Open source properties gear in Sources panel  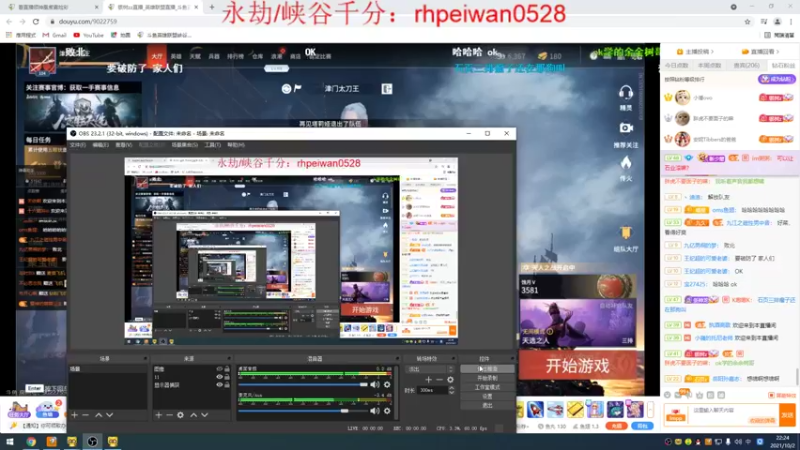coord(181,415)
